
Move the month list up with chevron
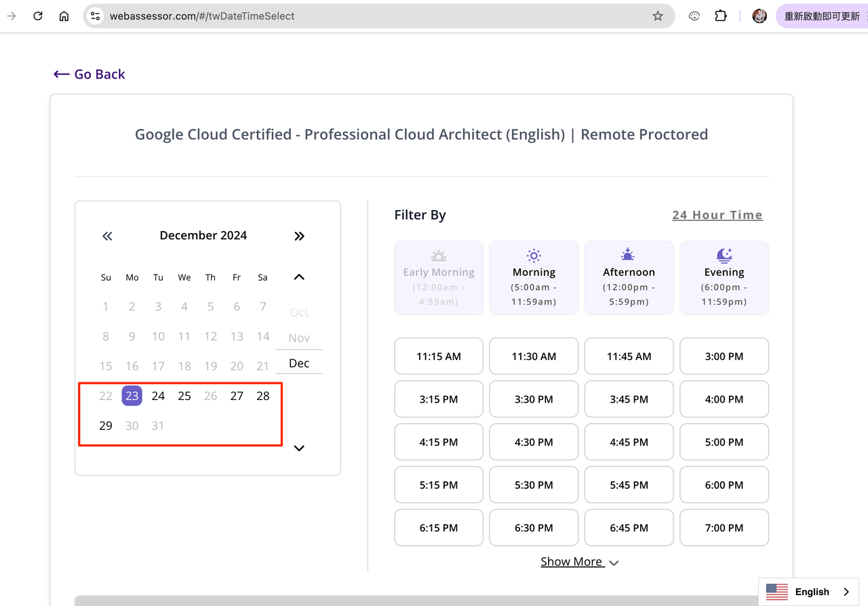tap(299, 277)
